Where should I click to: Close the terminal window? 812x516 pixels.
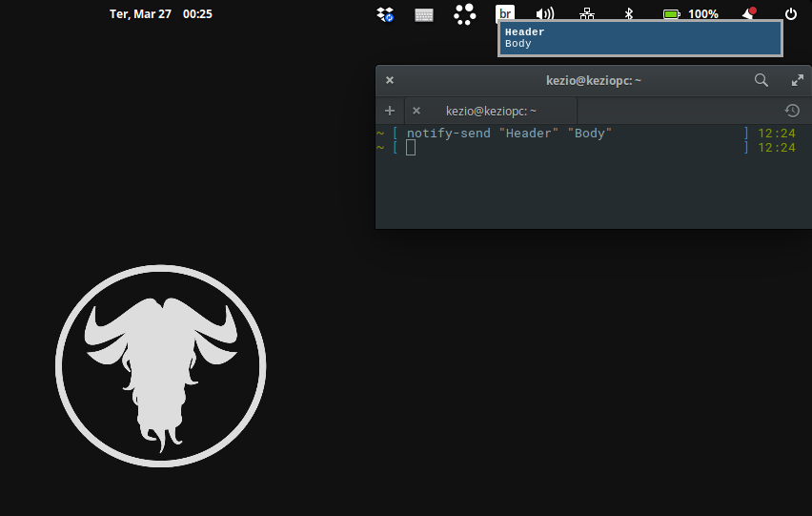click(390, 80)
